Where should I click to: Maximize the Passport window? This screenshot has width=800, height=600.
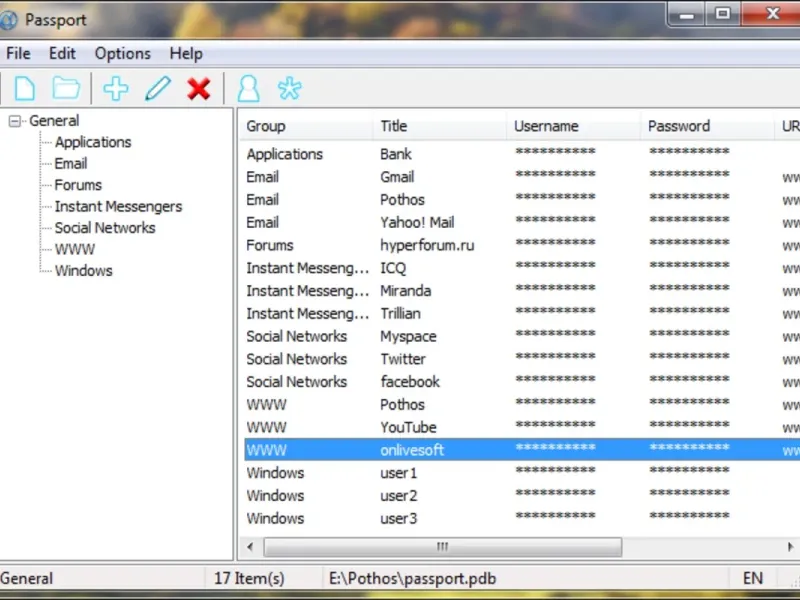[723, 14]
